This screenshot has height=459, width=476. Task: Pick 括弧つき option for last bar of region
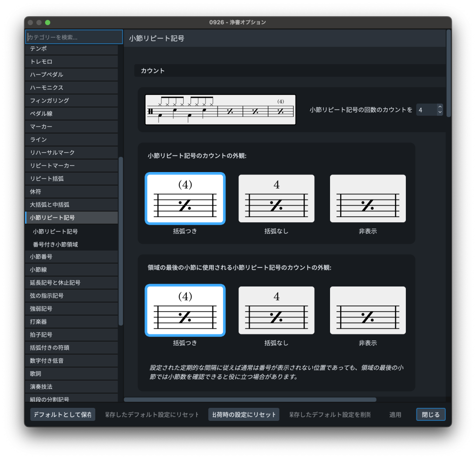(185, 310)
